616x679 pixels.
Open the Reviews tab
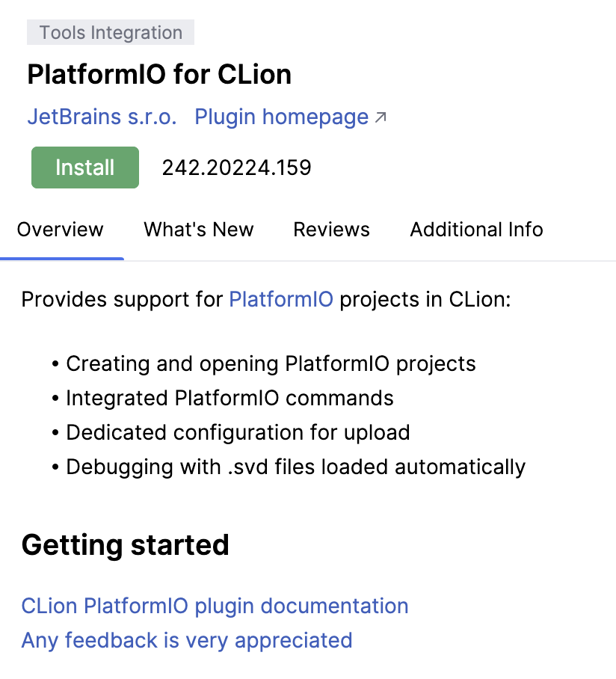(331, 230)
